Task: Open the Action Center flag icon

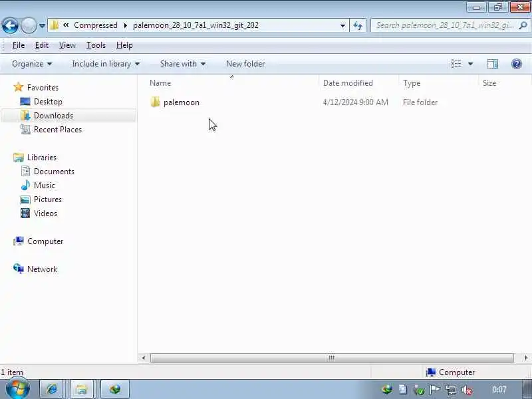Action: tap(434, 390)
